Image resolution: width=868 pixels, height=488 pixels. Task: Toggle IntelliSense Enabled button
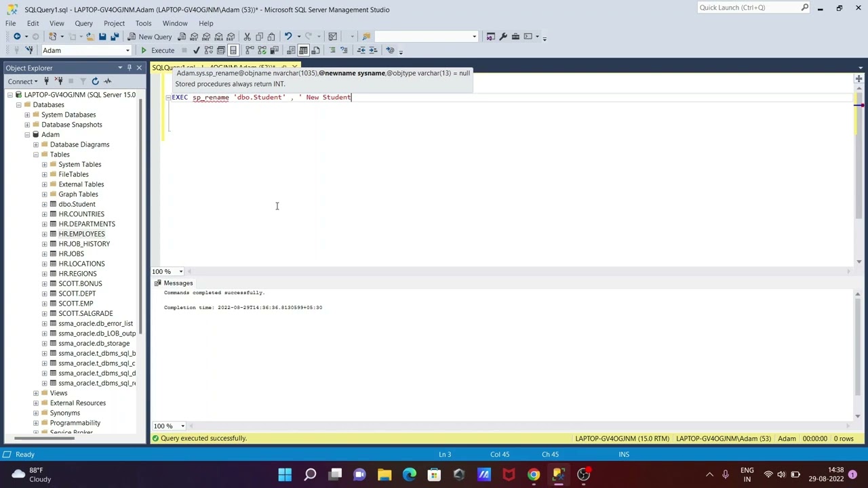(233, 50)
